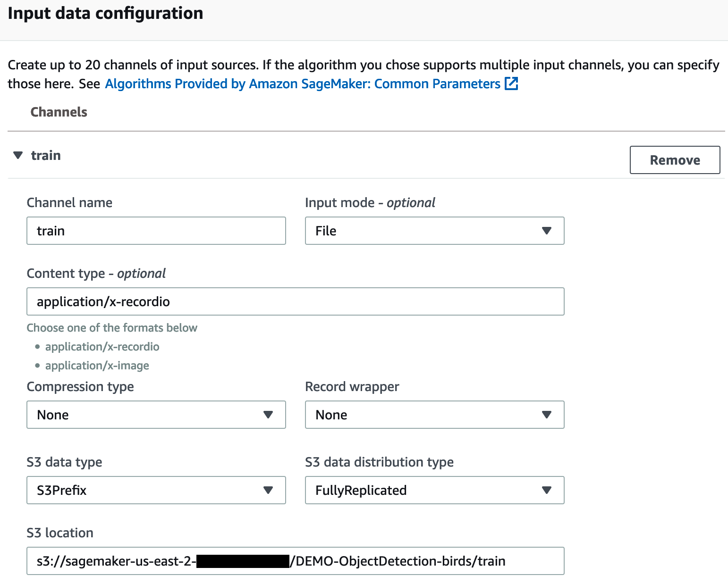Click the FullyReplicated dropdown arrow icon

[547, 490]
